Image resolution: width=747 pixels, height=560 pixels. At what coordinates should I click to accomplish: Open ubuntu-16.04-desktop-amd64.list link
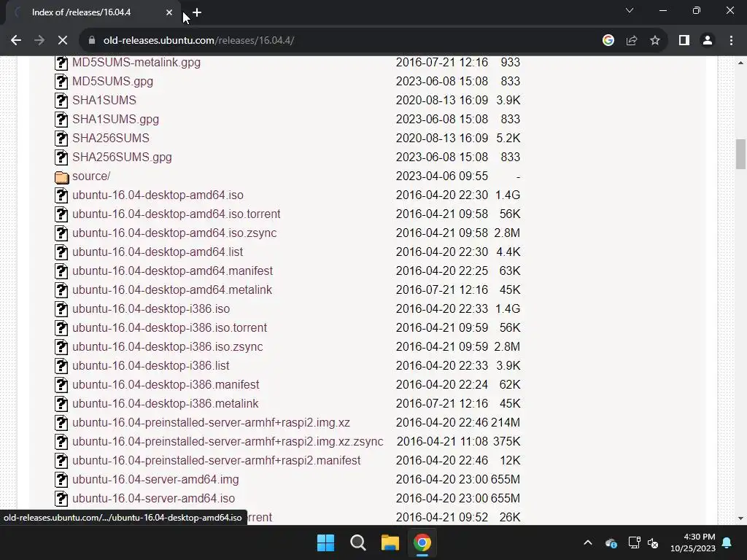pyautogui.click(x=158, y=252)
